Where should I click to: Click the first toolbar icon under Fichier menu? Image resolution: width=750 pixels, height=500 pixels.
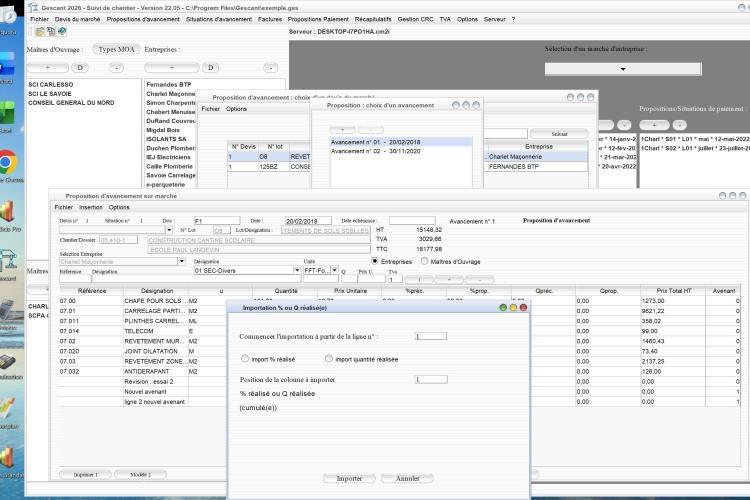(x=40, y=32)
